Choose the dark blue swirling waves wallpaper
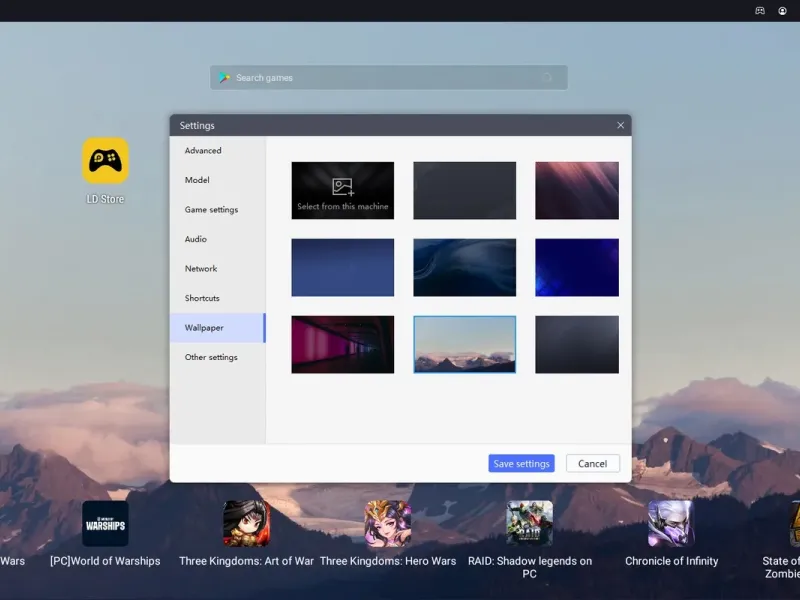Viewport: 800px width, 600px height. 464,267
